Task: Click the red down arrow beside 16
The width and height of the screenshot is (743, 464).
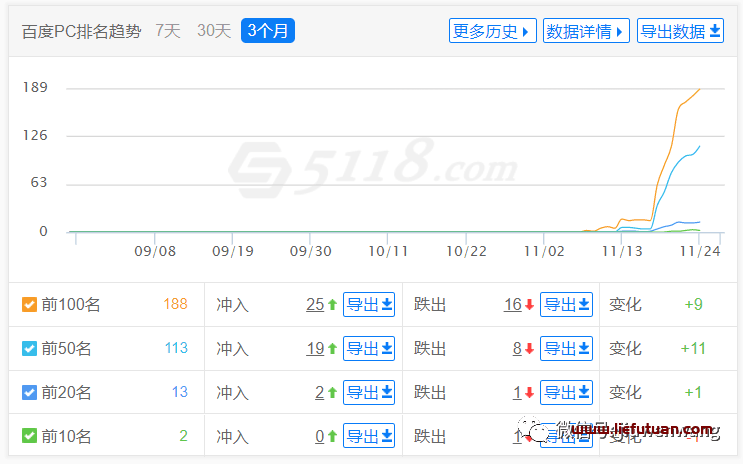Action: [529, 305]
